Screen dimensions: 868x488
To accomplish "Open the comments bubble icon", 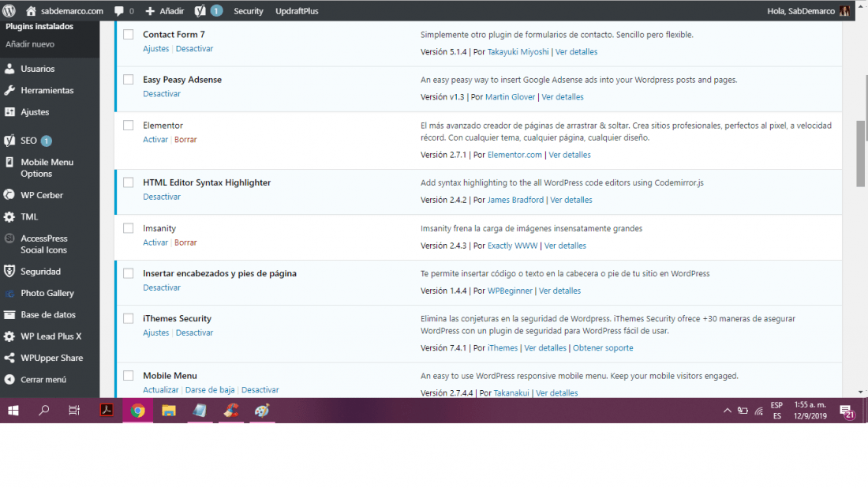I will tap(119, 10).
